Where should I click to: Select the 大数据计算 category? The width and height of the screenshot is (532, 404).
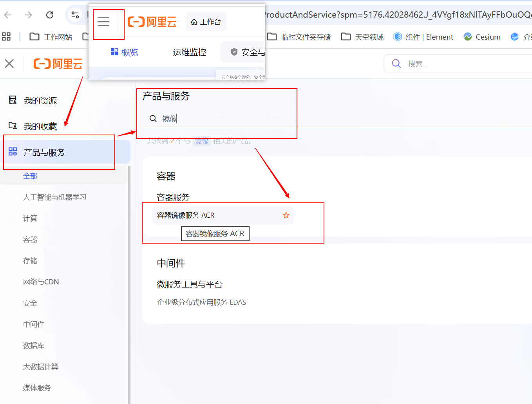tap(41, 367)
